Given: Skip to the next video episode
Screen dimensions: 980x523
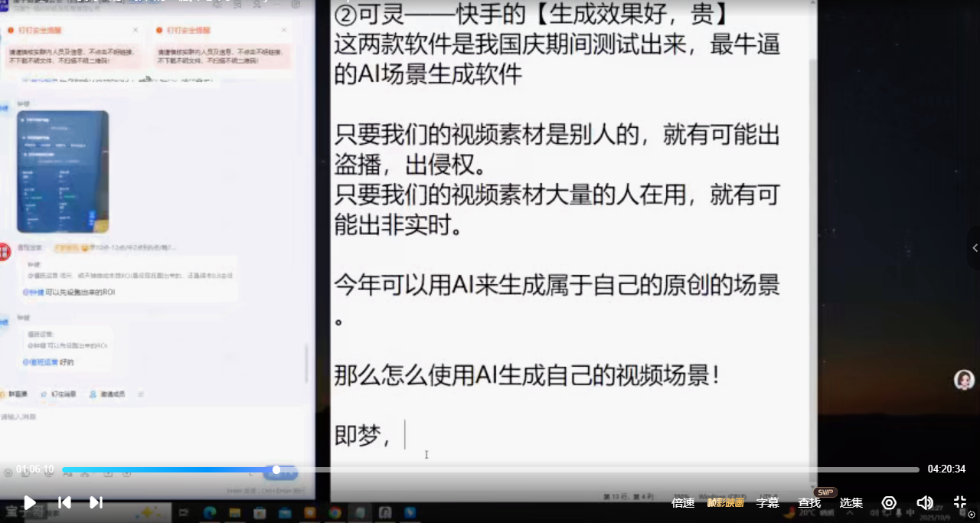Looking at the screenshot, I should [96, 502].
